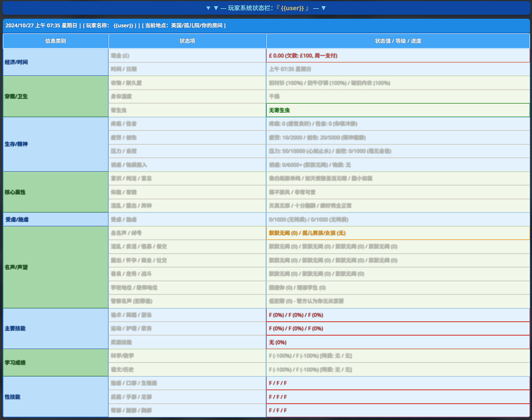
Task: Click the 现金 (£) item cell
Action: pyautogui.click(x=187, y=55)
